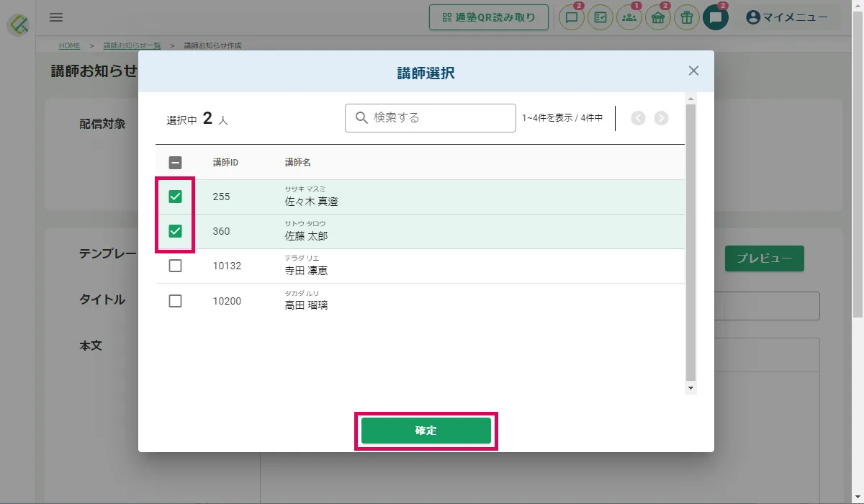Click the 配信対象 label behind the dialog
Image resolution: width=864 pixels, height=504 pixels.
[x=102, y=124]
